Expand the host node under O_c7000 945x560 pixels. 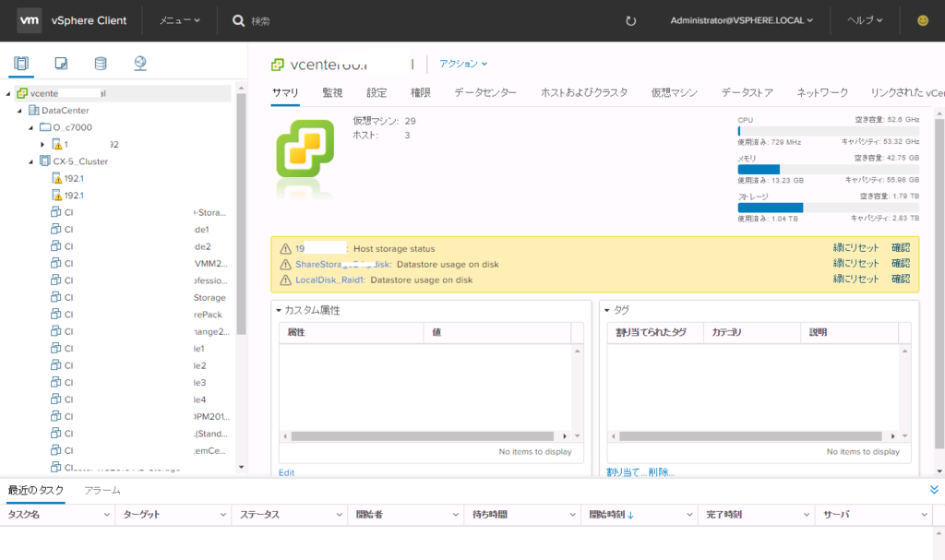pyautogui.click(x=42, y=145)
